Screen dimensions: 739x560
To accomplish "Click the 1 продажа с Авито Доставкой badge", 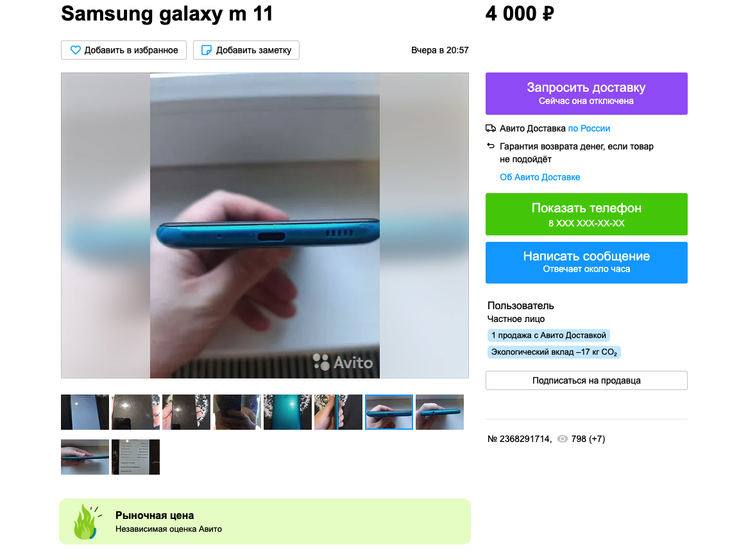I will coord(548,335).
